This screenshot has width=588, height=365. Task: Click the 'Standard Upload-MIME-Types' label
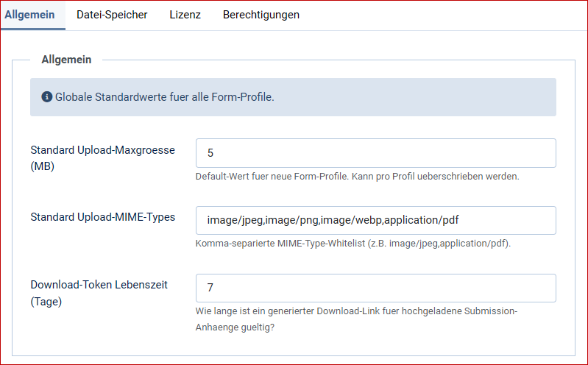(x=103, y=217)
